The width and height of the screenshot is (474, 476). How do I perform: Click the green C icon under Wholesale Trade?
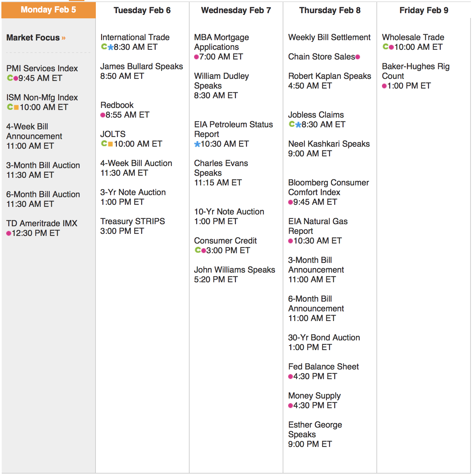point(385,47)
